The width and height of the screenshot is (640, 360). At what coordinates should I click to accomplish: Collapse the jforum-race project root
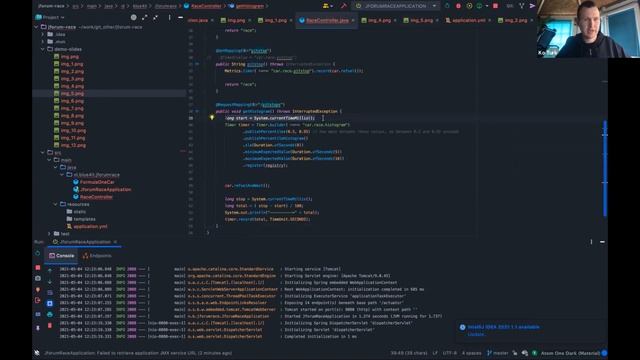[x=36, y=27]
